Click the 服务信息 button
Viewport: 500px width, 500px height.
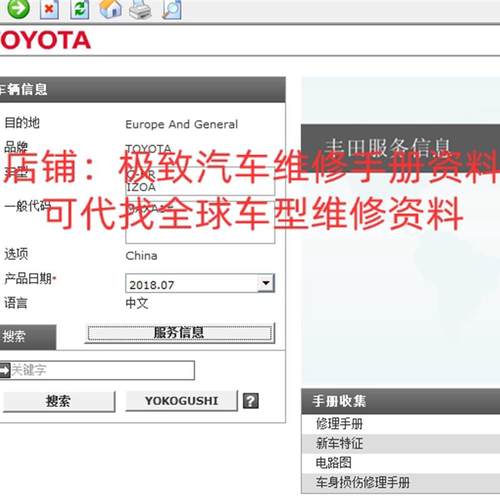pyautogui.click(x=180, y=333)
